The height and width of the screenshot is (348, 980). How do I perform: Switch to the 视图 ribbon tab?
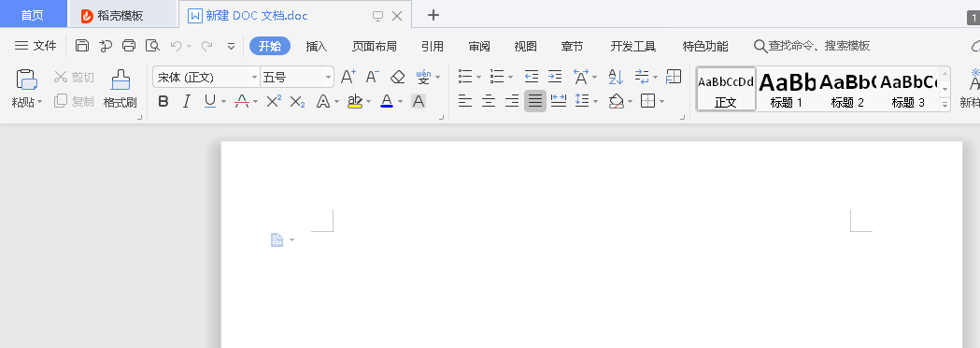(526, 46)
